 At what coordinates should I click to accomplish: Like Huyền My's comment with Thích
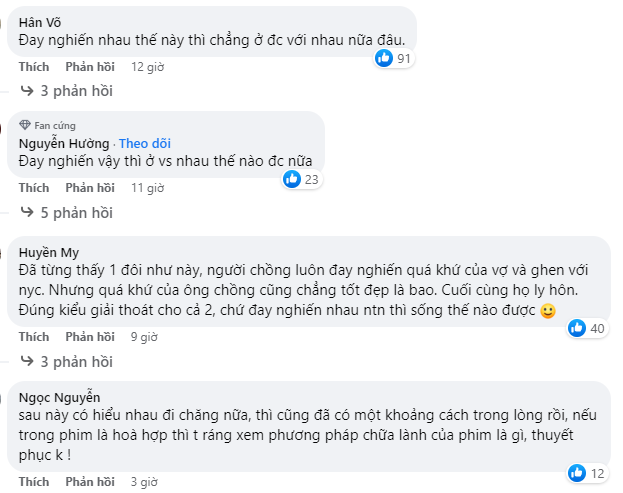click(x=34, y=337)
